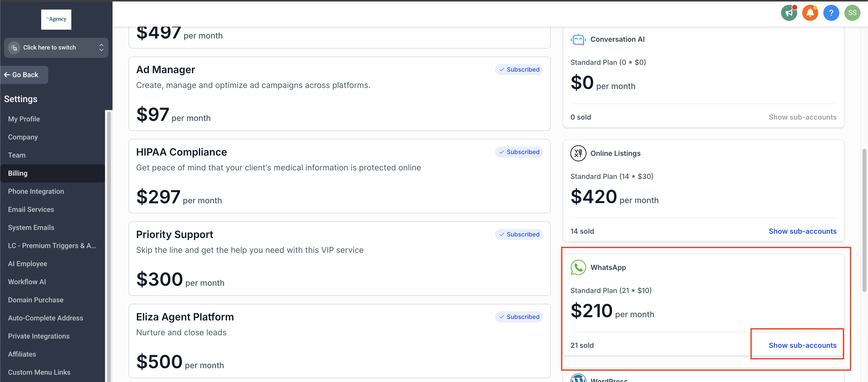Image resolution: width=868 pixels, height=382 pixels.
Task: Click the Conversation AI robot icon
Action: point(578,39)
